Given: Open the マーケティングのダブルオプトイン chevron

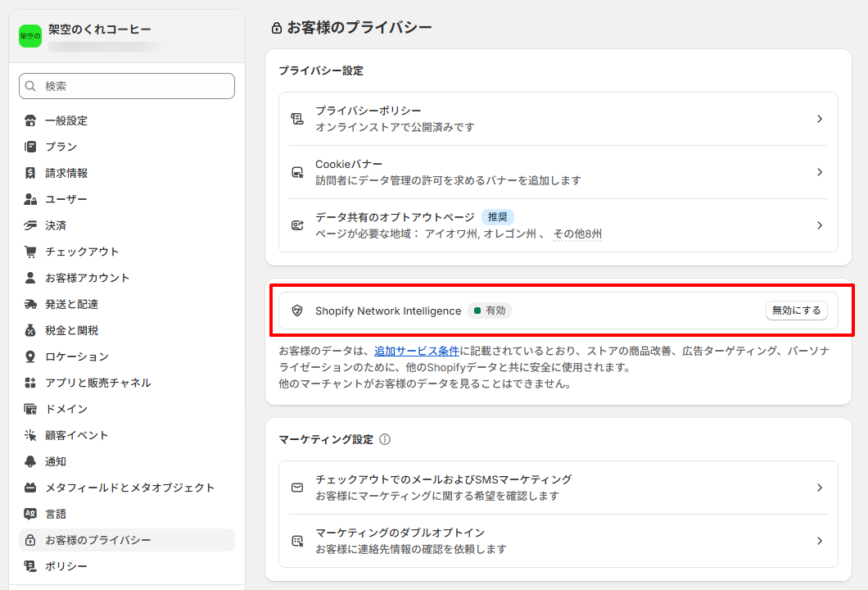Looking at the screenshot, I should pyautogui.click(x=820, y=541).
